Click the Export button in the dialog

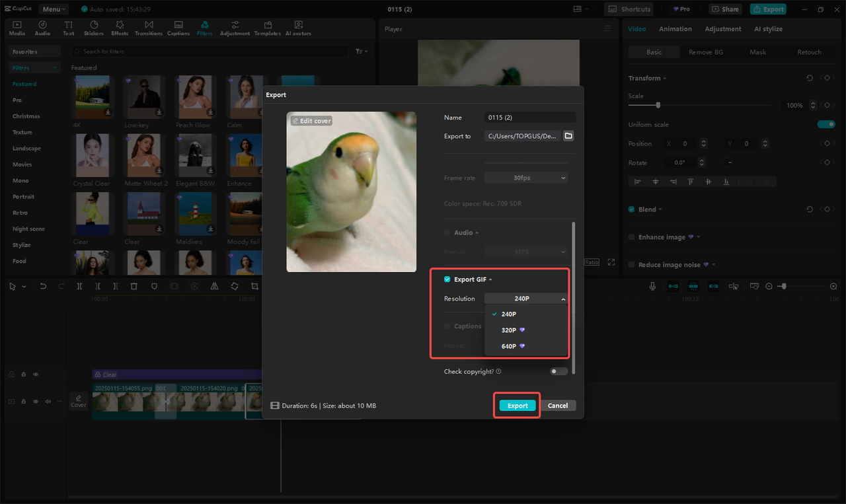coord(516,405)
